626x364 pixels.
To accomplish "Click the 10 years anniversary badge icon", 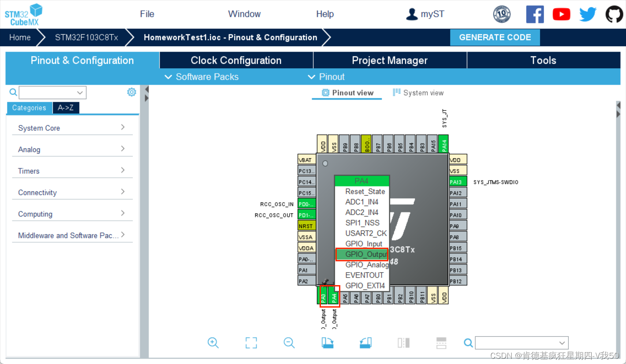I will (x=502, y=14).
